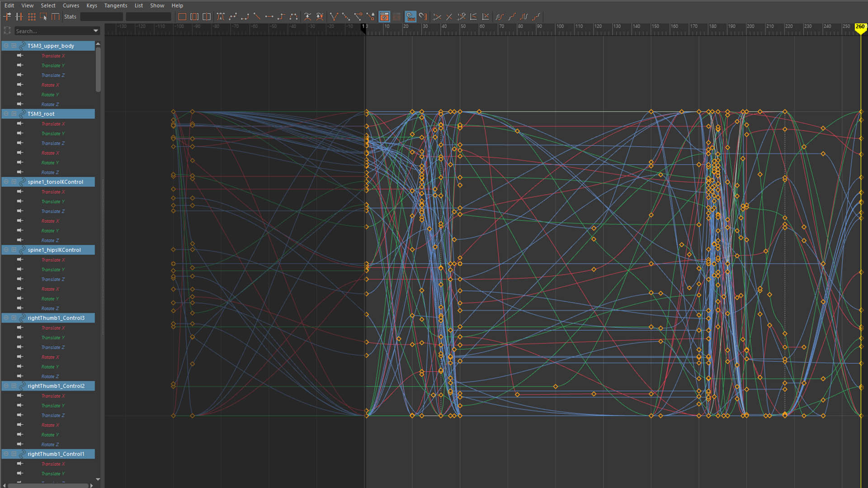Select the Insert Keys tool
The width and height of the screenshot is (868, 488).
click(19, 17)
